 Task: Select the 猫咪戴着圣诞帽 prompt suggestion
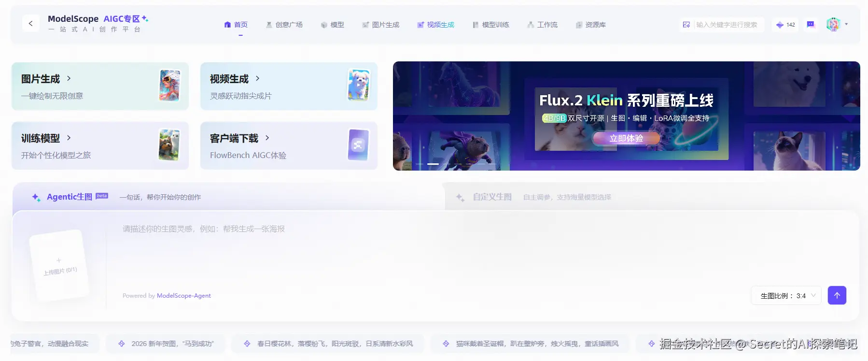[530, 344]
